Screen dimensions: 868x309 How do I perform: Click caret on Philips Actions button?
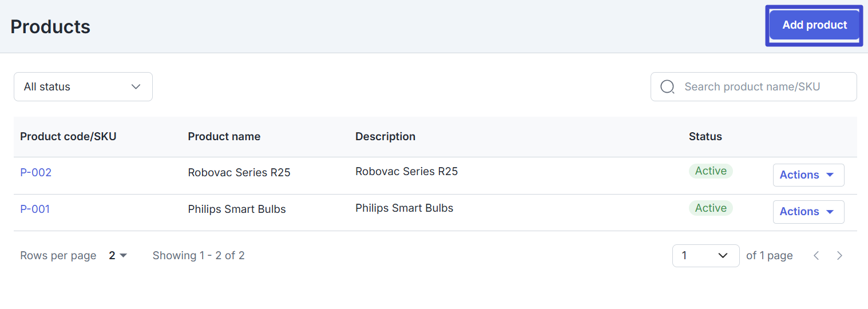(x=830, y=212)
